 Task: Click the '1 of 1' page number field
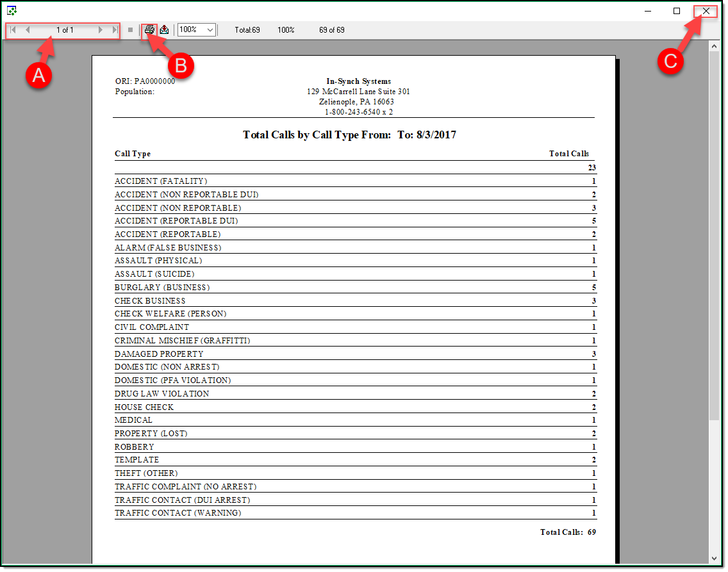click(x=65, y=30)
